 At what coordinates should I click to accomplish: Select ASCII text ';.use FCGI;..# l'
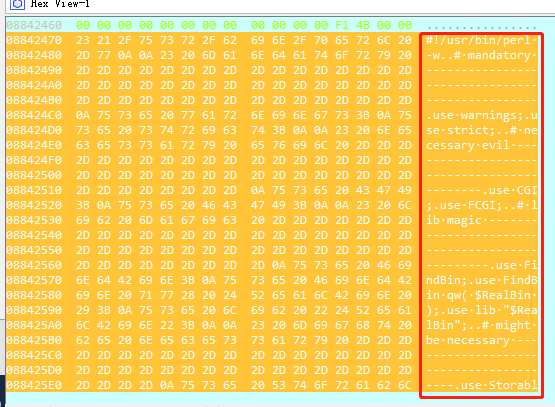(481, 205)
